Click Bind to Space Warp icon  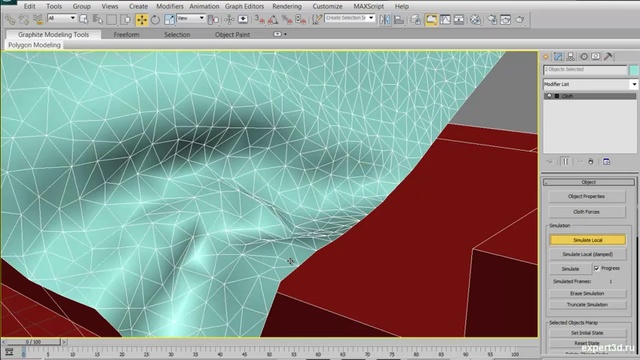38,19
